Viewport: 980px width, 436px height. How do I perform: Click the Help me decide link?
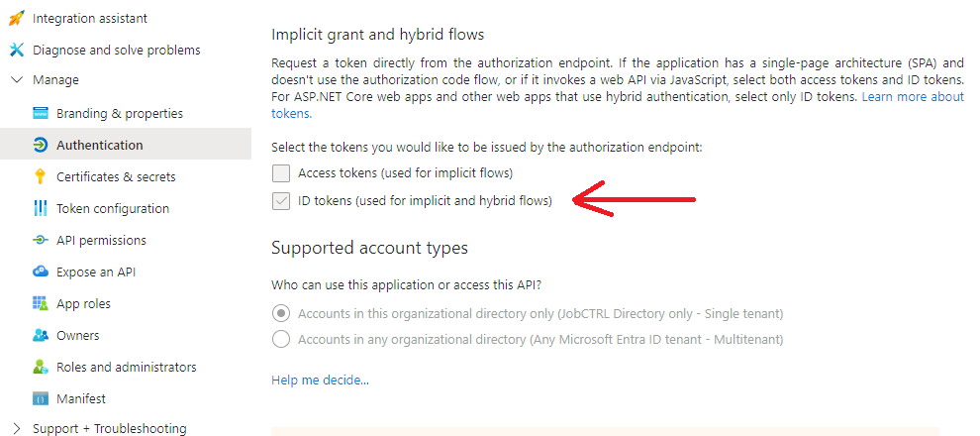click(320, 381)
